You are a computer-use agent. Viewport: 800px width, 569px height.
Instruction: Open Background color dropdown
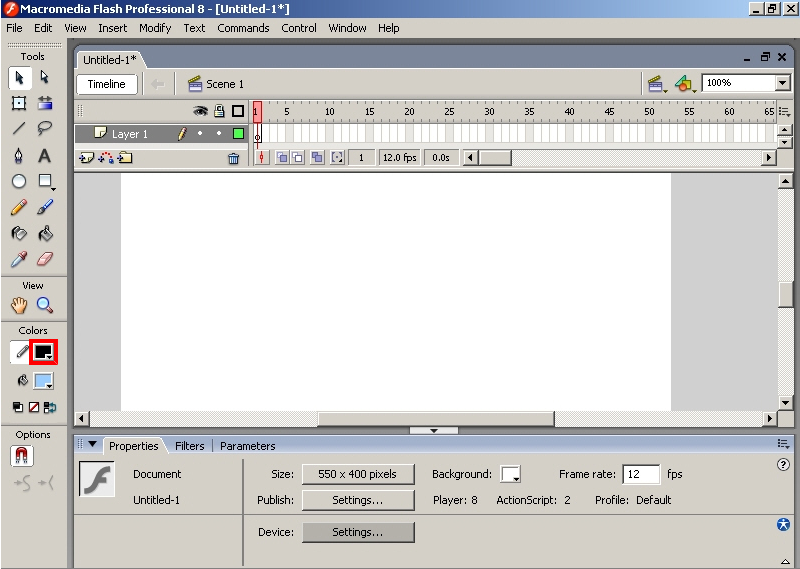[x=511, y=474]
